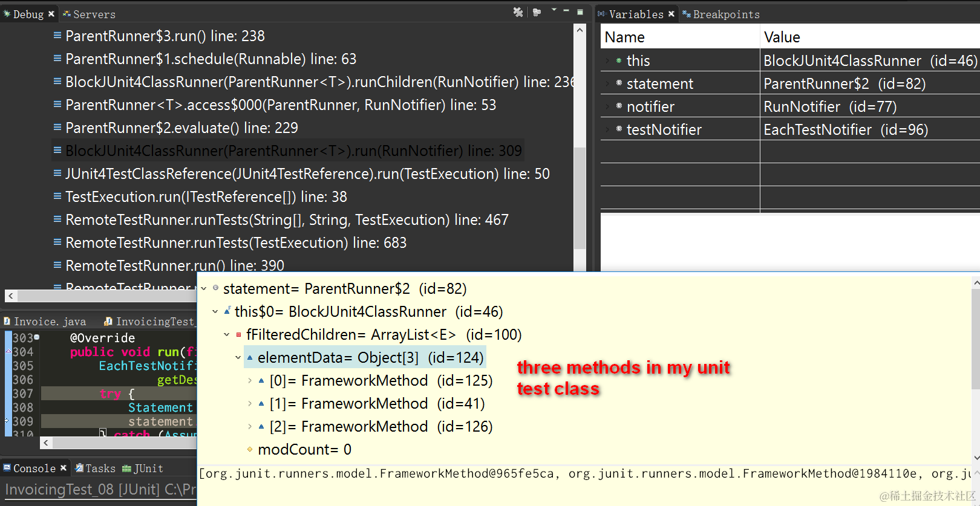Click the Value column header

point(870,37)
